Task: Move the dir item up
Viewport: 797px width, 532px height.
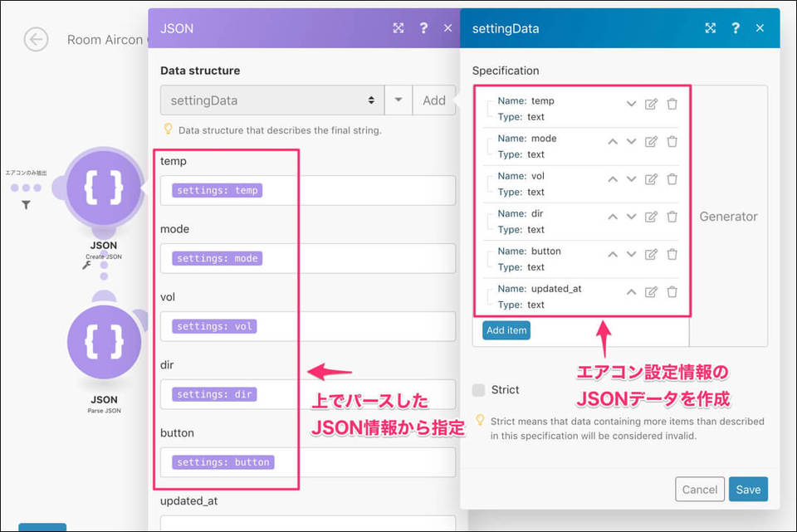Action: pos(613,217)
